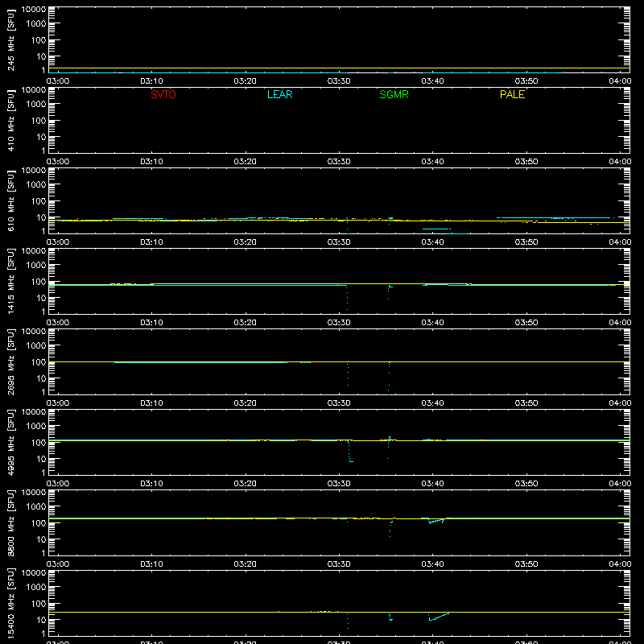The height and width of the screenshot is (644, 644).
Task: Click the green SGMR station label
Action: [394, 94]
